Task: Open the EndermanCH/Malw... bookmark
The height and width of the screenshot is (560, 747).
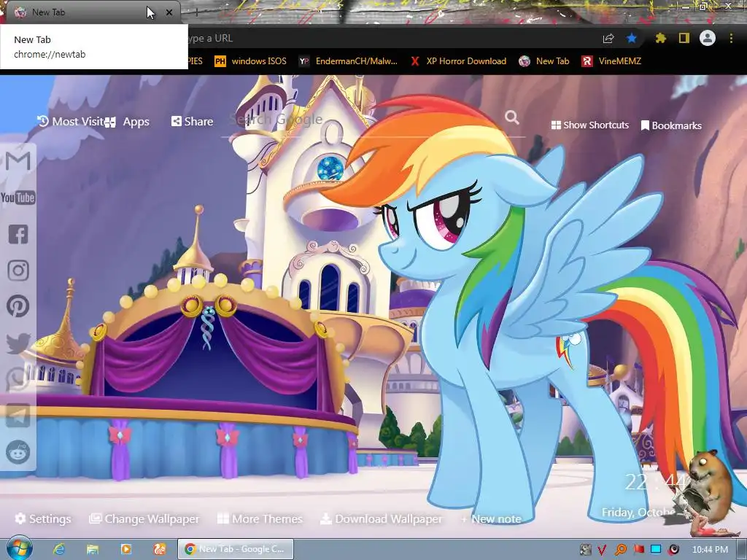Action: click(348, 61)
